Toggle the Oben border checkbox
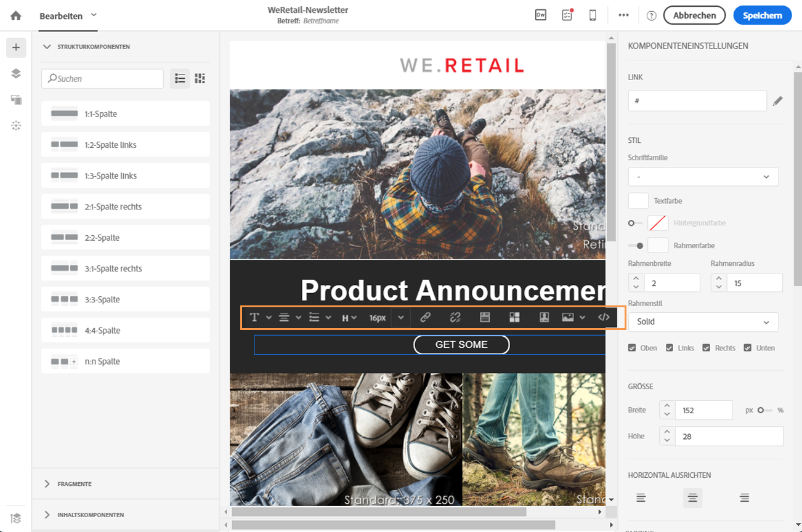This screenshot has height=532, width=802. [x=632, y=348]
